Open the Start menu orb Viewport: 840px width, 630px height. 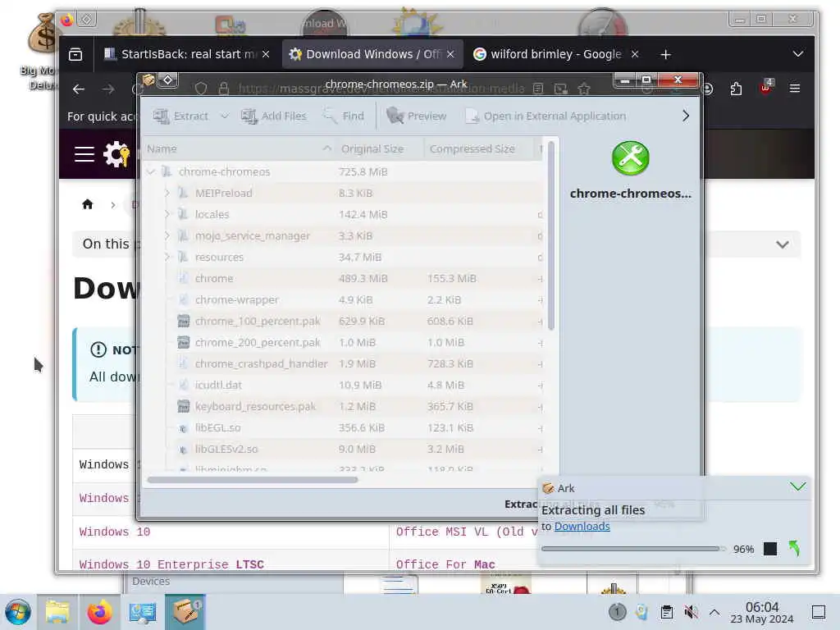(x=18, y=612)
